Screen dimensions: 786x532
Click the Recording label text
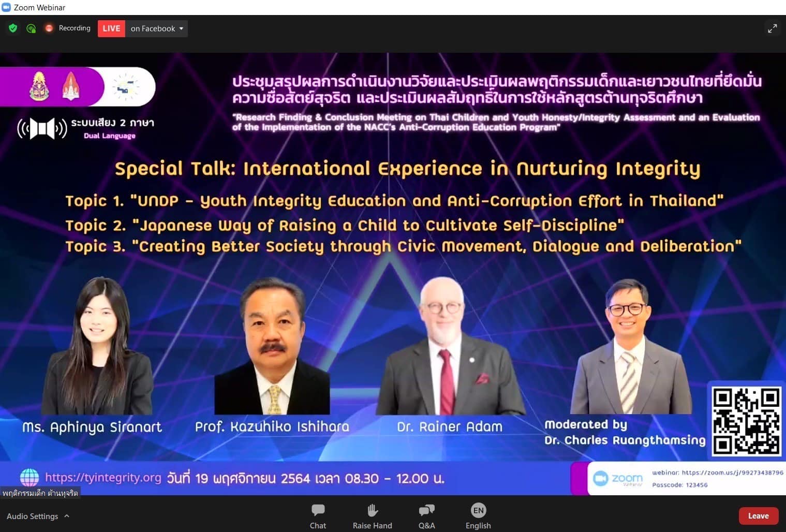pos(75,28)
